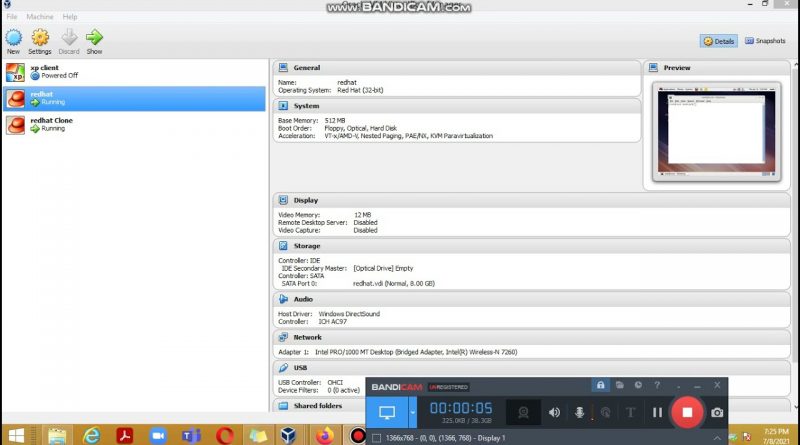Open Bandicam help question mark icon
The width and height of the screenshot is (800, 445).
[657, 385]
